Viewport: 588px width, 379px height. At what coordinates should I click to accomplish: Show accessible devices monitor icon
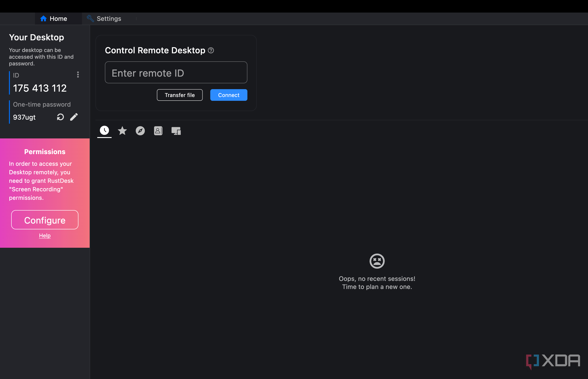176,131
